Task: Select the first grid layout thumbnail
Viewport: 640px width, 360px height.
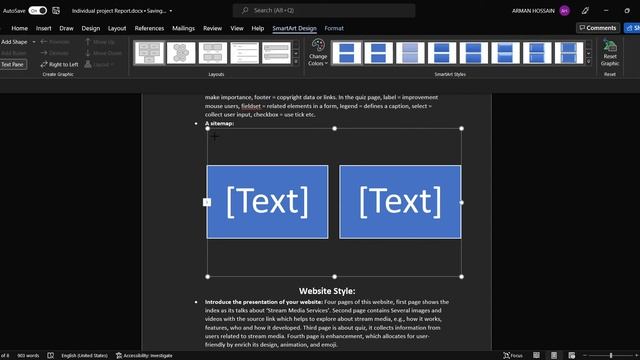Action: pos(149,53)
